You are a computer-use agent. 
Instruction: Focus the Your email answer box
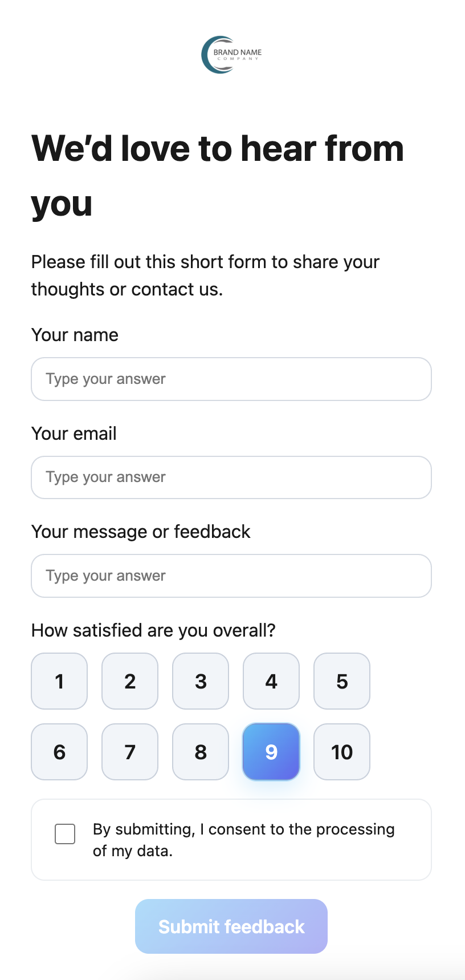231,477
